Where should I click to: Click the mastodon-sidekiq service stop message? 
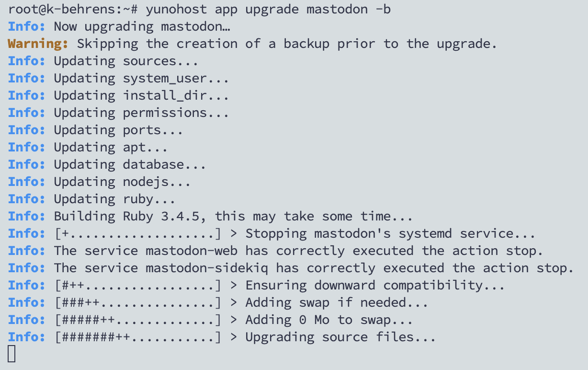point(314,268)
